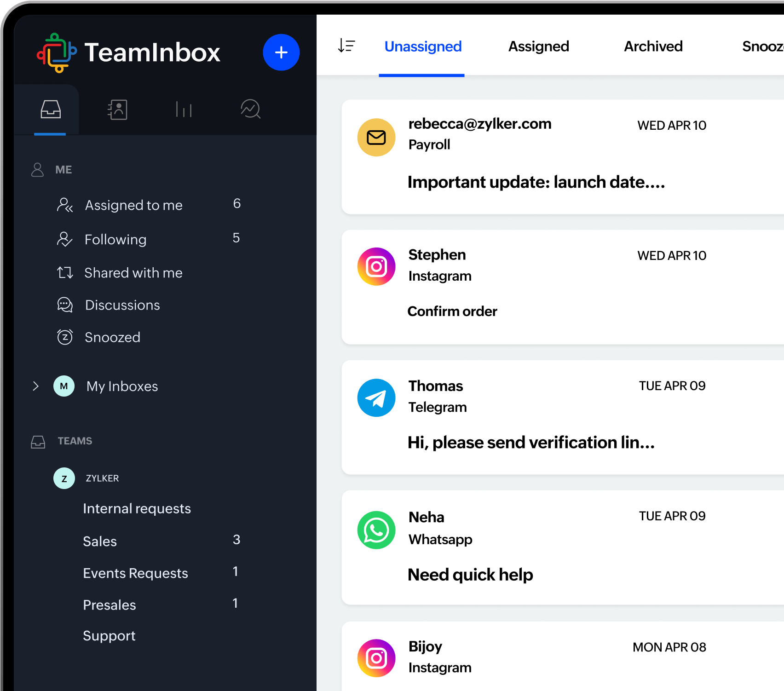Viewport: 784px width, 691px height.
Task: Click the My Inboxes M avatar
Action: (64, 386)
